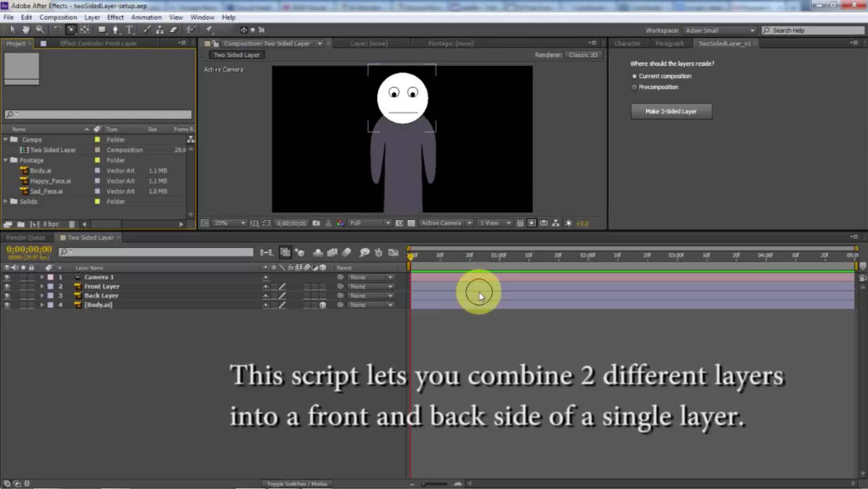Image resolution: width=868 pixels, height=489 pixels.
Task: Expand the Back Layer properties
Action: [x=41, y=296]
